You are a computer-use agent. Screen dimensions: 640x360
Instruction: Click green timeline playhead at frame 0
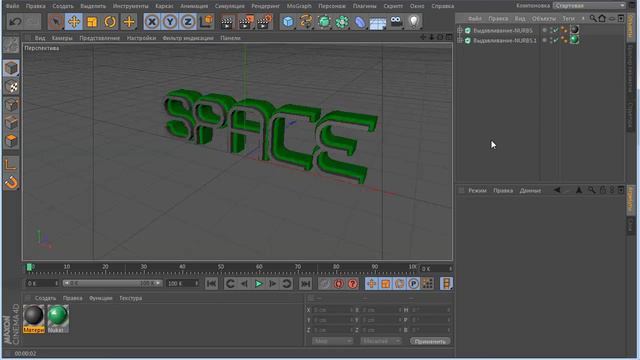tap(29, 267)
